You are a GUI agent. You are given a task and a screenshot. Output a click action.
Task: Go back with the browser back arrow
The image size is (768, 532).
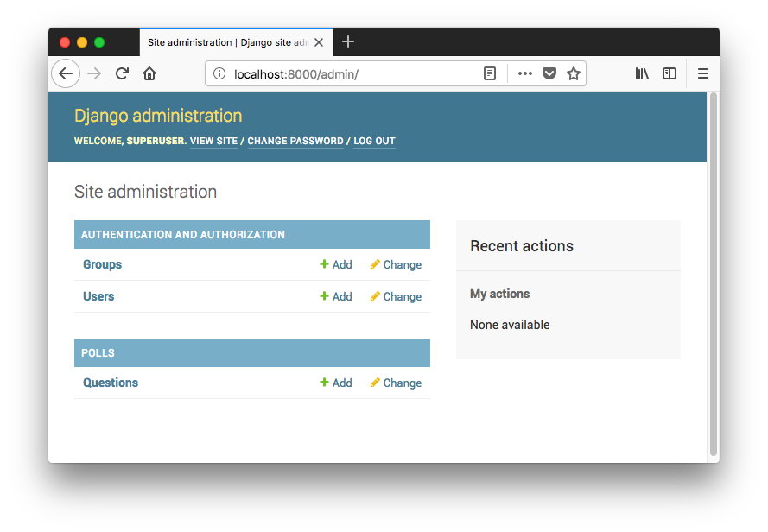click(66, 73)
